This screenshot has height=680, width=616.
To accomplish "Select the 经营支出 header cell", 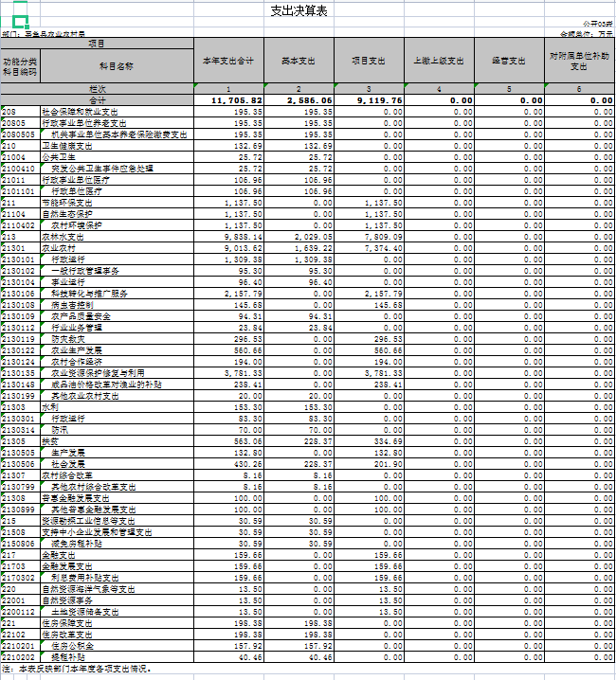I will coord(509,62).
